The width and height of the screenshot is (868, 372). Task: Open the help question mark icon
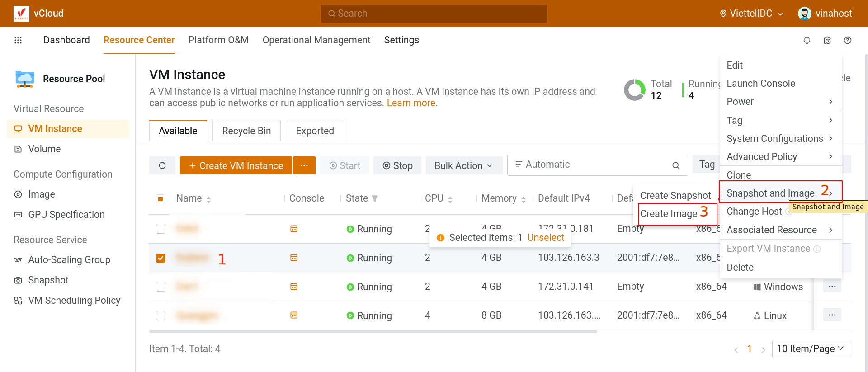pyautogui.click(x=848, y=40)
